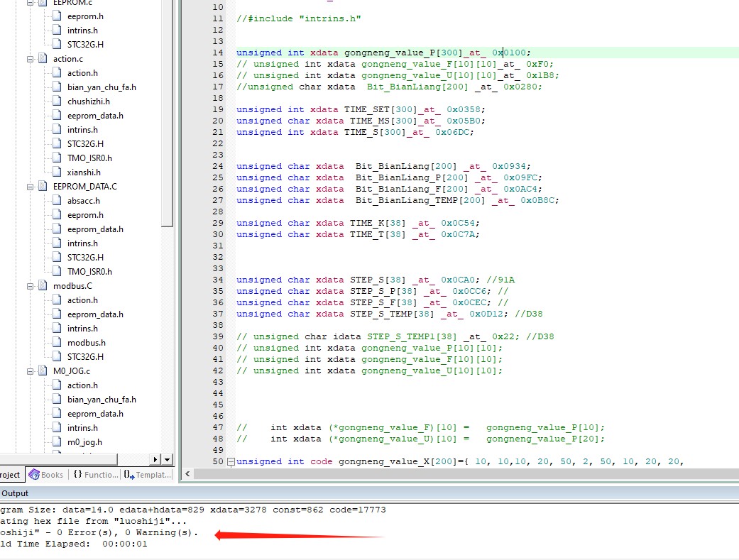Click the tab strip right-scroll arrow
This screenshot has height=560, width=739.
(x=155, y=459)
